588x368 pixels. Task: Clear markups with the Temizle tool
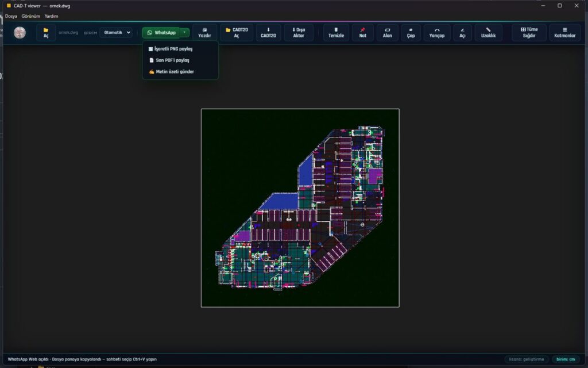click(x=336, y=33)
